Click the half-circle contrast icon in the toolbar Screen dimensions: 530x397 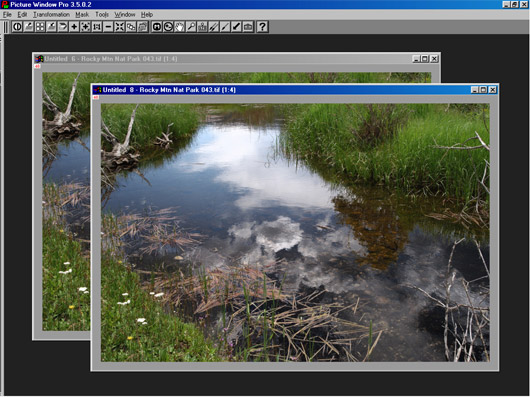17,27
